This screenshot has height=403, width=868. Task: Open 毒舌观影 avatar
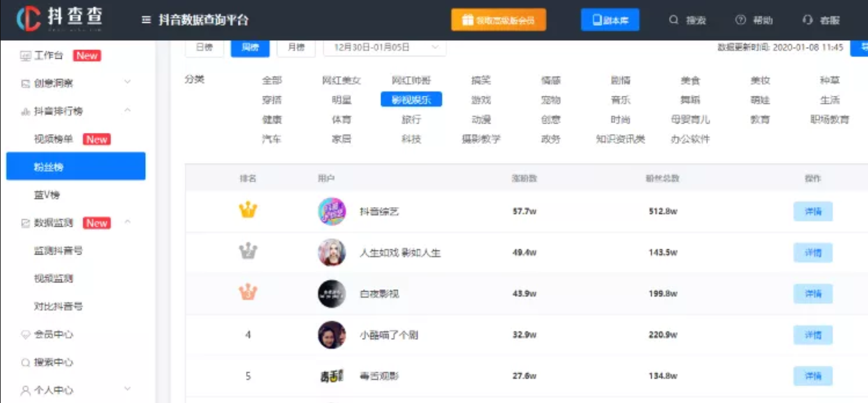point(332,376)
